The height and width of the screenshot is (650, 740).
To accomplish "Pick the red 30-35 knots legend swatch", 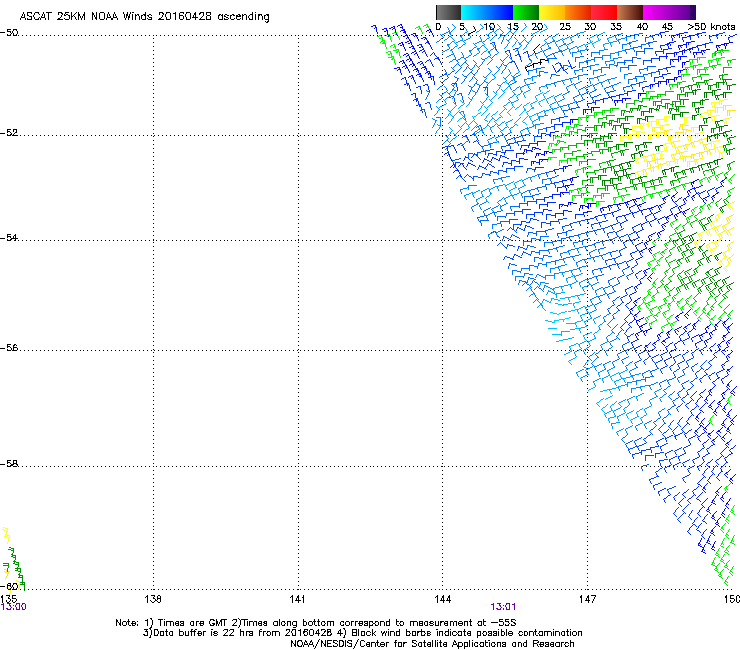I will click(x=604, y=12).
